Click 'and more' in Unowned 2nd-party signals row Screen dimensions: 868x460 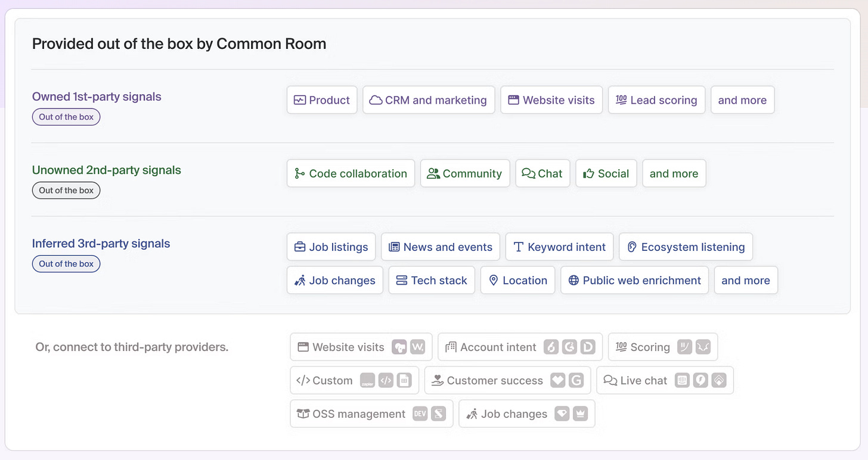[x=674, y=173]
